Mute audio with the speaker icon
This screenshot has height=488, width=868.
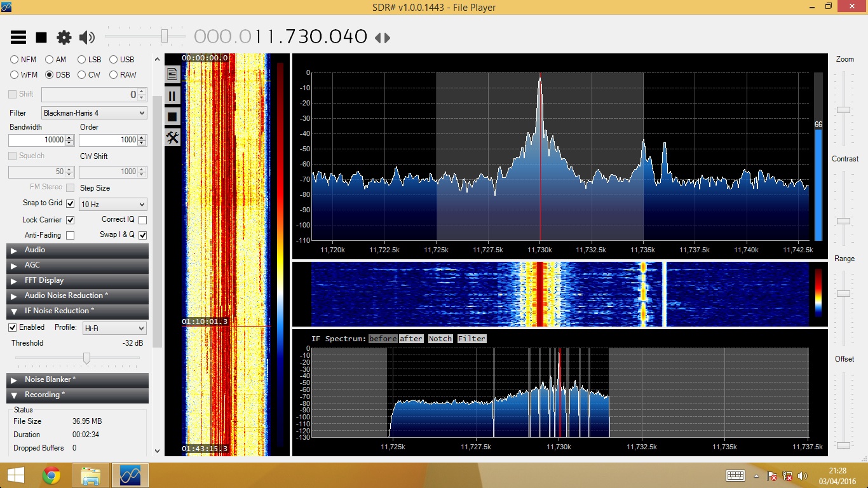(x=87, y=37)
